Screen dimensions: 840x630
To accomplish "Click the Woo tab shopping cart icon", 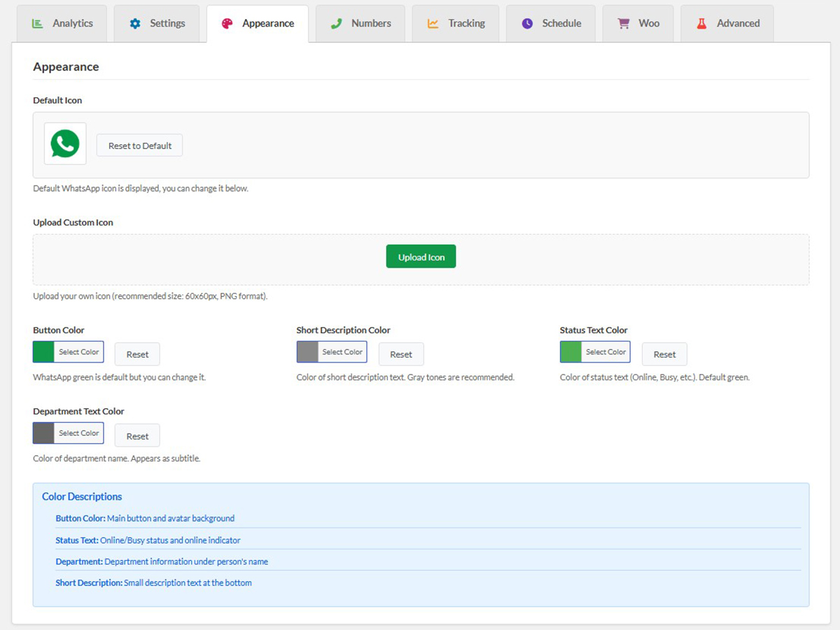I will pyautogui.click(x=623, y=23).
